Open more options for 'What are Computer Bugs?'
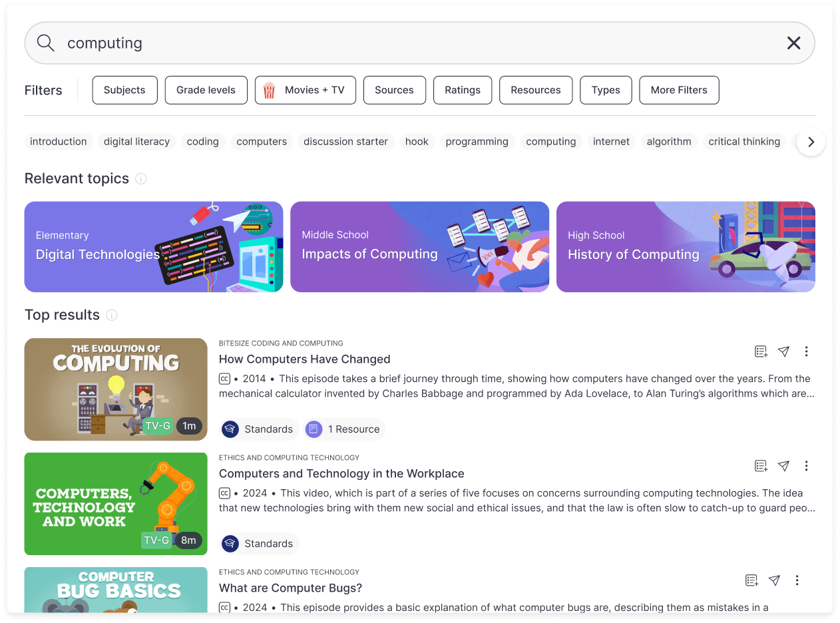Viewport: 840px width, 623px height. 797,580
